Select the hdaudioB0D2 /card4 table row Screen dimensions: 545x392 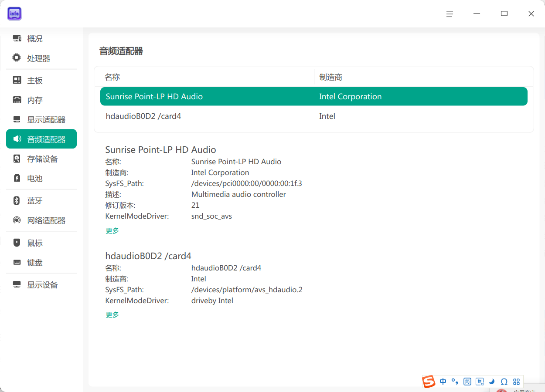314,116
